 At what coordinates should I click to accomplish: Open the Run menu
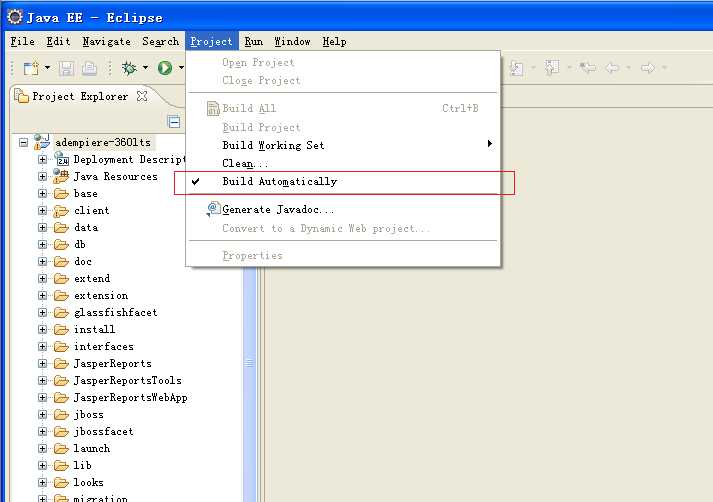tap(253, 41)
